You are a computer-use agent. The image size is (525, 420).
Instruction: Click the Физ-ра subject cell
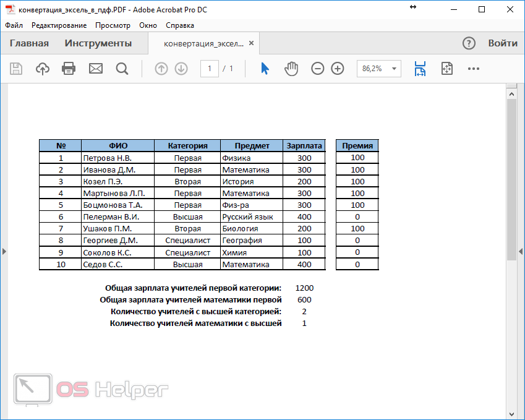tap(252, 205)
